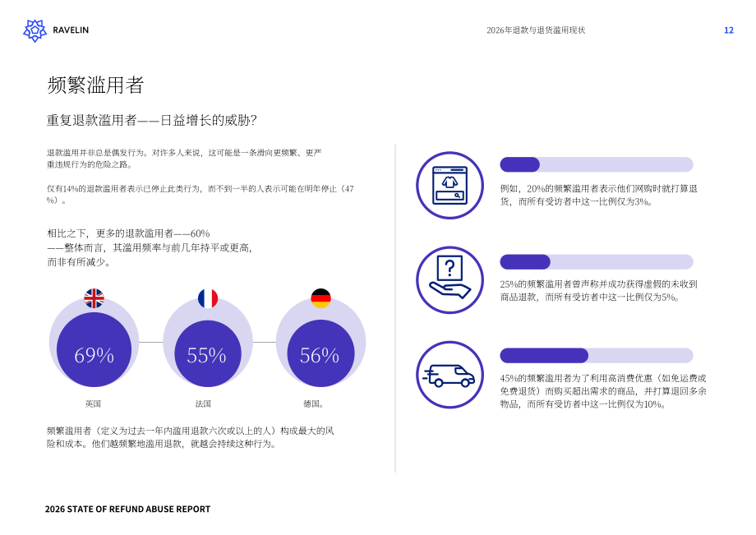Click the text about 25%的频繁滥用者 false claims
This screenshot has width=756, height=535.
(599, 291)
